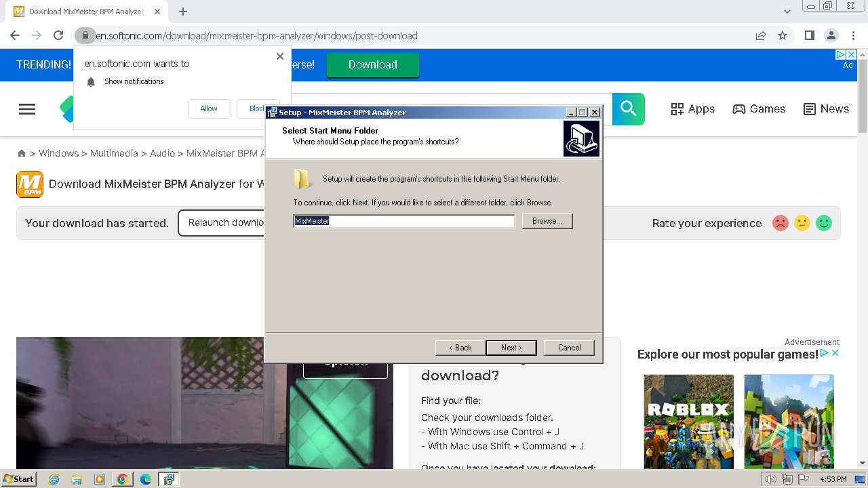868x488 pixels.
Task: Click the system clock 4:53 PM
Action: click(833, 479)
